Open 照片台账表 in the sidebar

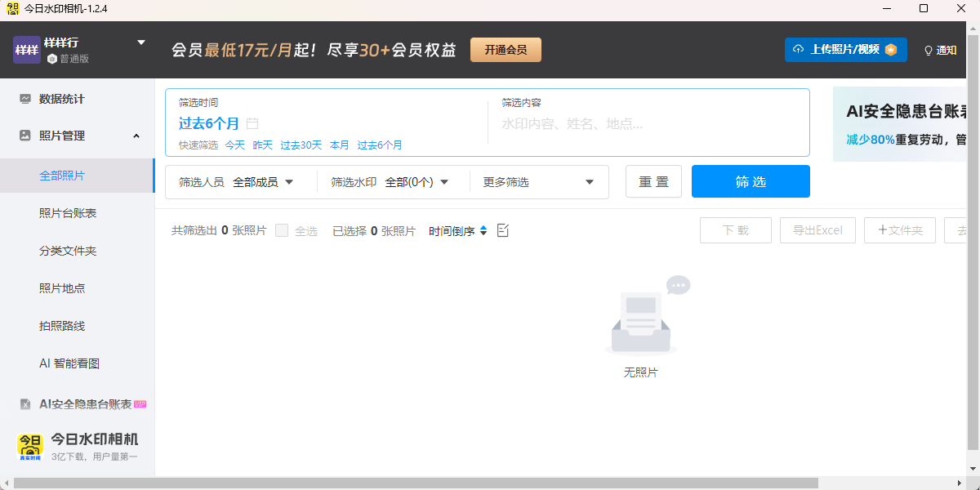68,213
